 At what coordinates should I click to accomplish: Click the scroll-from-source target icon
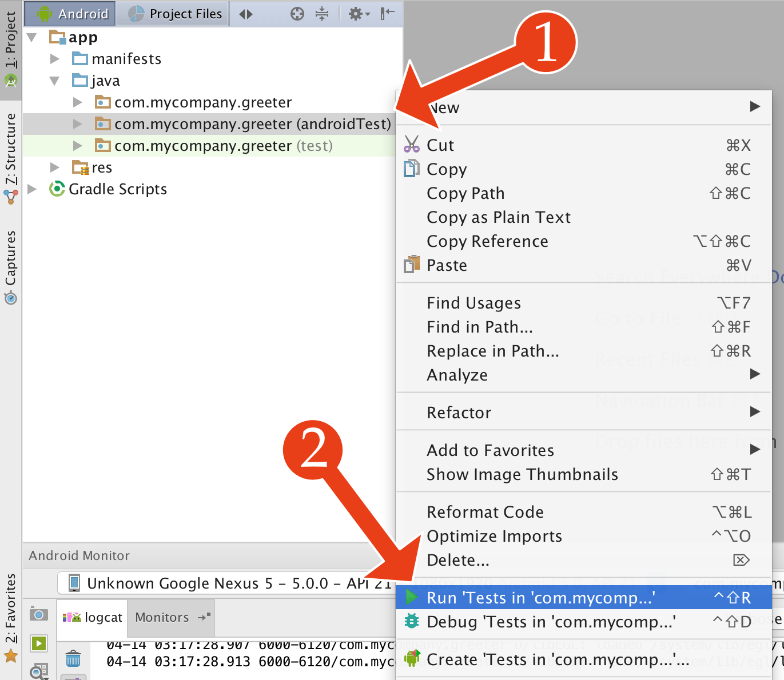[297, 14]
